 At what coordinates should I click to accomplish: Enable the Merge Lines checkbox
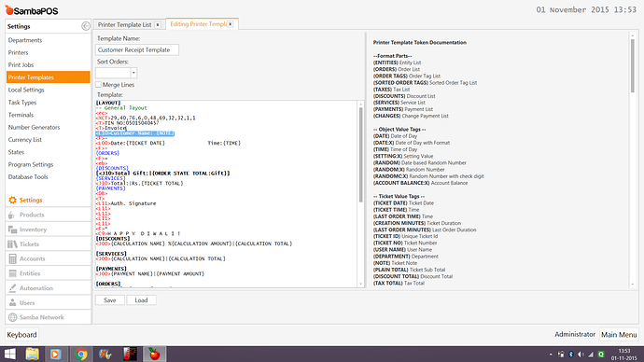(98, 85)
